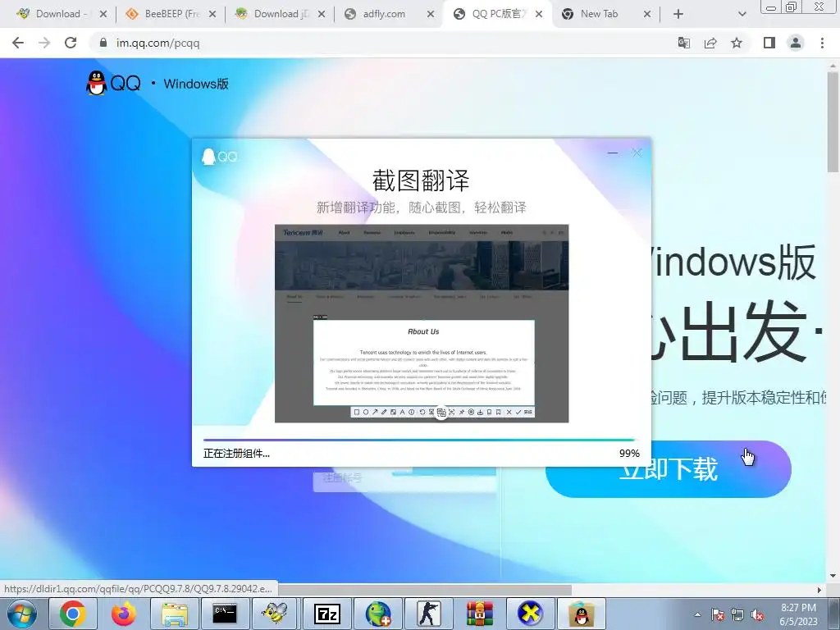Go back using browser back arrow

(18, 43)
